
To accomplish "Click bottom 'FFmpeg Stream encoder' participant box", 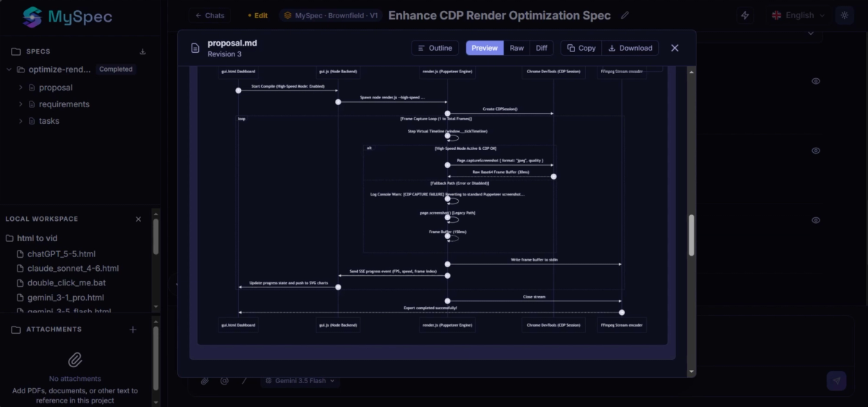I will pos(621,325).
